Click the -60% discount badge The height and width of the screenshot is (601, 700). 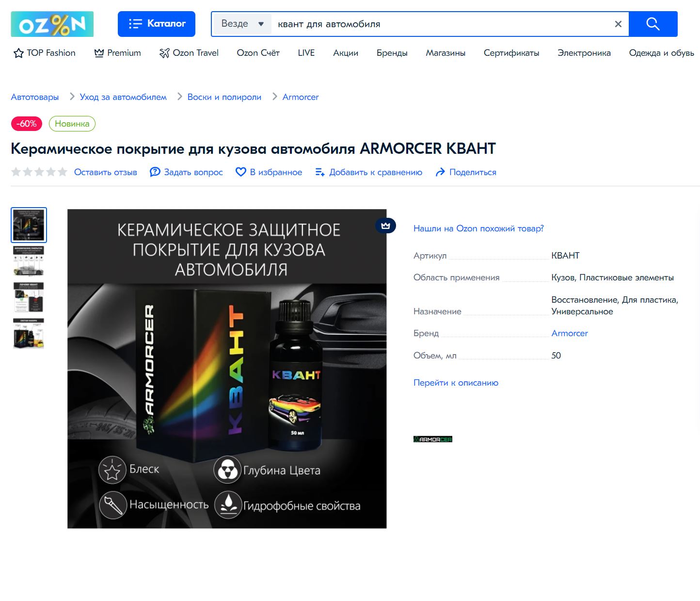coord(27,124)
